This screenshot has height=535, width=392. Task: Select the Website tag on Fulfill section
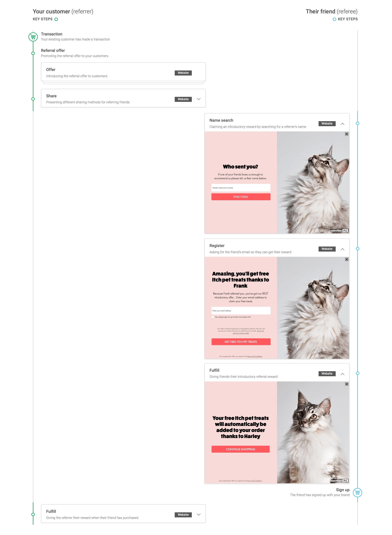pos(327,373)
